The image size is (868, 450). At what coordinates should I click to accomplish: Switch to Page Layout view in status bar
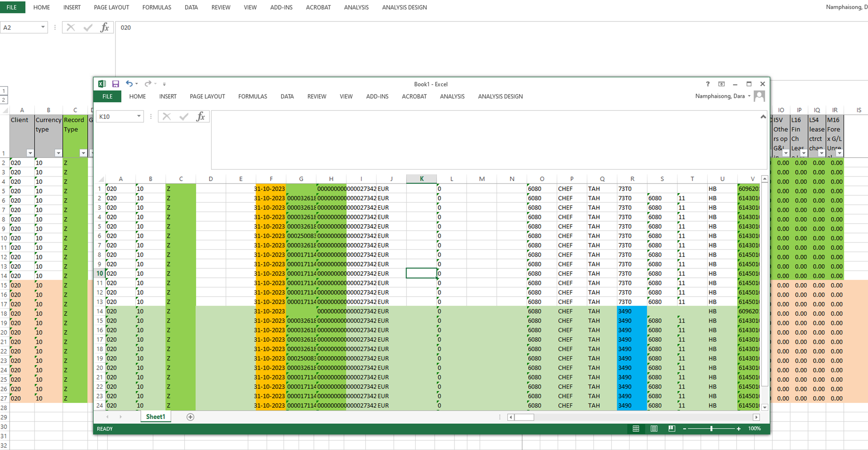654,428
